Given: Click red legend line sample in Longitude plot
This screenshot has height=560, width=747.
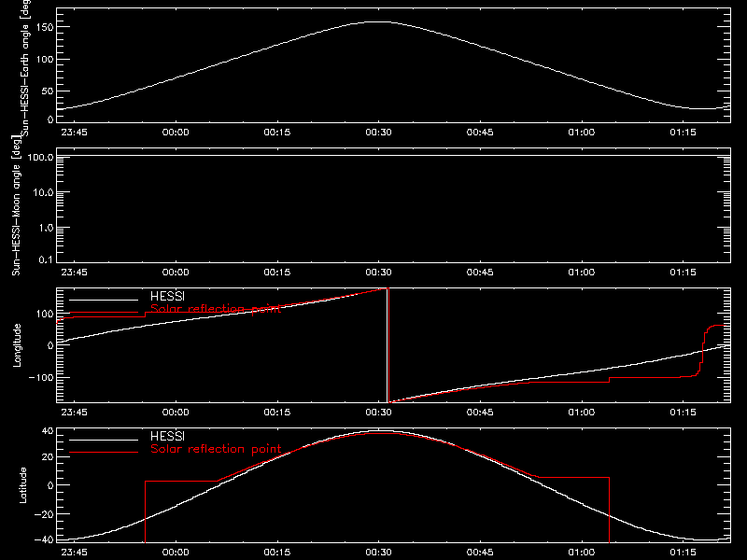Looking at the screenshot, I should tap(104, 313).
